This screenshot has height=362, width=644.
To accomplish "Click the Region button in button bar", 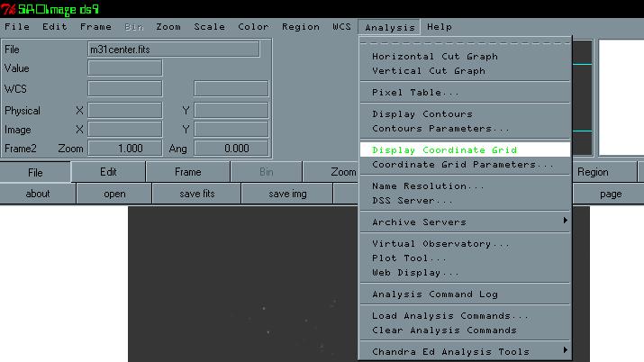I will click(x=603, y=172).
